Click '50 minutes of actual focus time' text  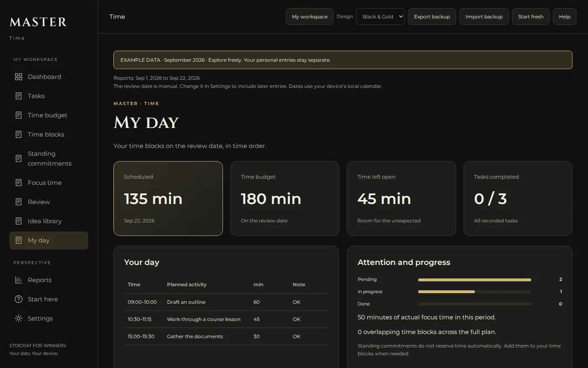pyautogui.click(x=426, y=318)
